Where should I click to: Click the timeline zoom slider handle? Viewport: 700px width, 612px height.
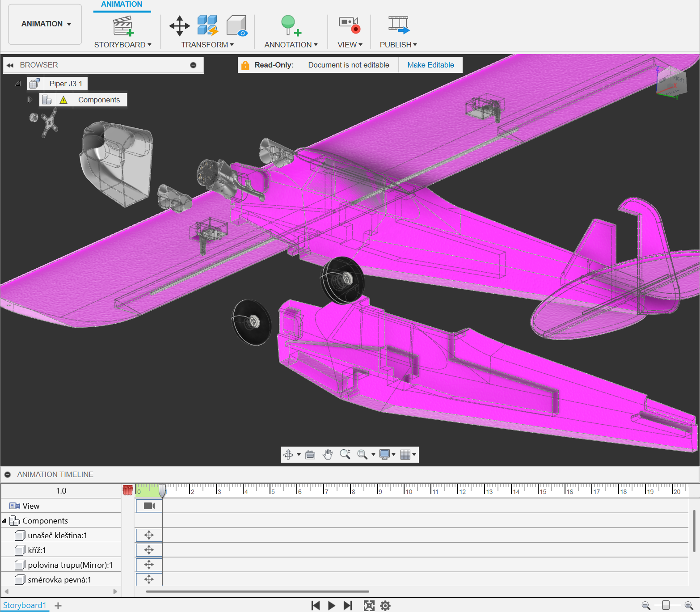(666, 605)
